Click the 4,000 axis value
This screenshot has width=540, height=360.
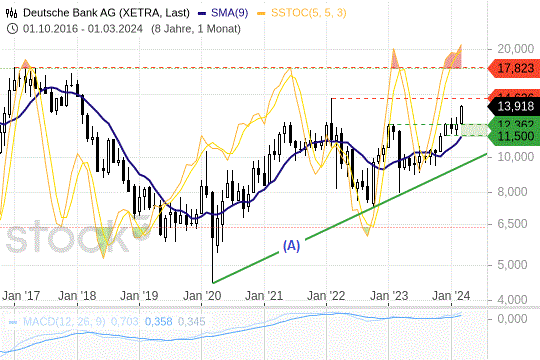(512, 300)
